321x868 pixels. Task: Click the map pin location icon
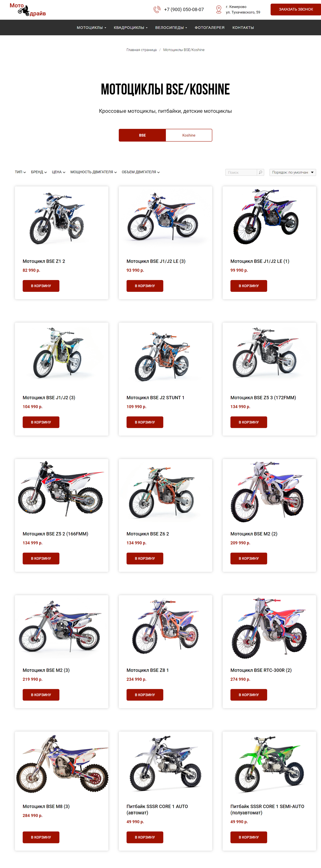[219, 9]
